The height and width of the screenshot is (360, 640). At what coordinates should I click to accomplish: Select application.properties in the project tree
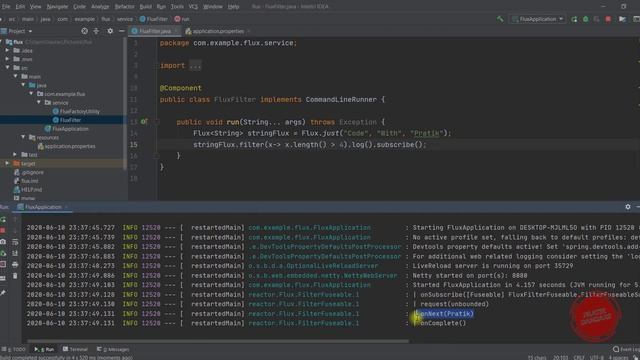[x=66, y=146]
